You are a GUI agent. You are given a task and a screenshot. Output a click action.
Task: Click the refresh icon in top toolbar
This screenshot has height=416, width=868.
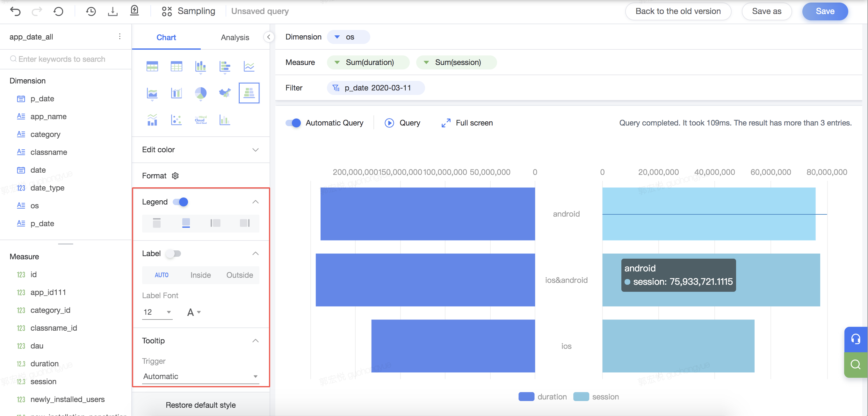[58, 11]
